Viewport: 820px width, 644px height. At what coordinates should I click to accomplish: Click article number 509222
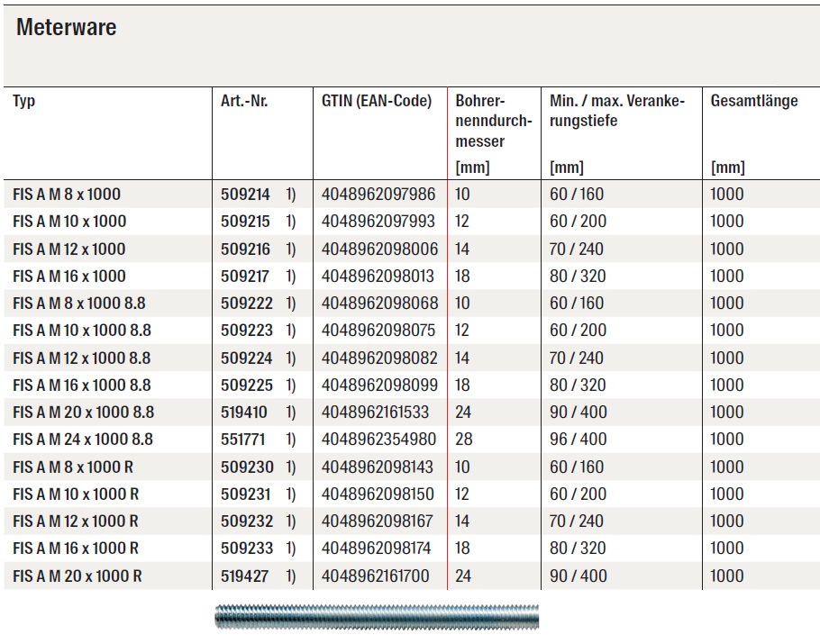pos(246,304)
